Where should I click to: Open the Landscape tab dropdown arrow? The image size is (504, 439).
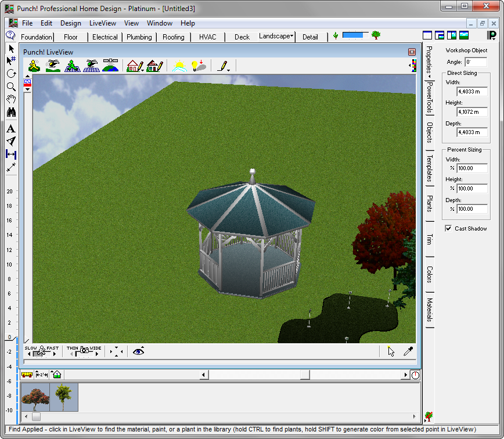[292, 36]
